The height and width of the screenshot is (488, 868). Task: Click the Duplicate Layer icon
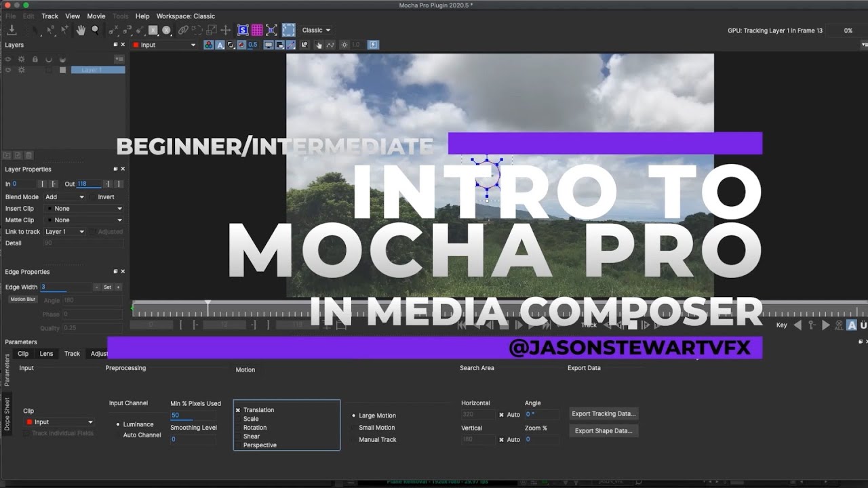18,155
